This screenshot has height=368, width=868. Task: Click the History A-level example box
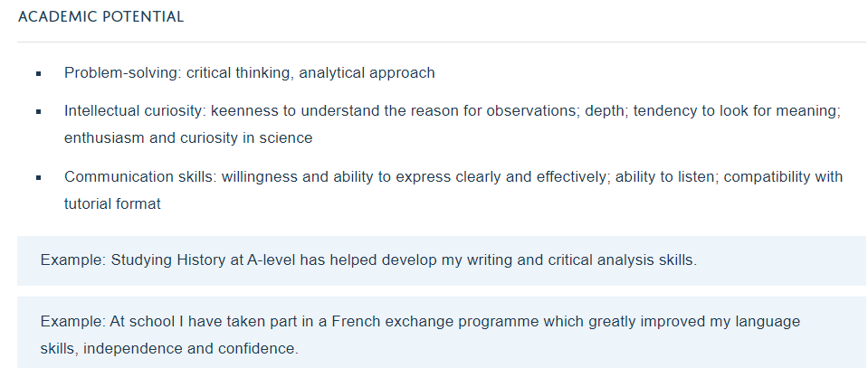click(441, 260)
